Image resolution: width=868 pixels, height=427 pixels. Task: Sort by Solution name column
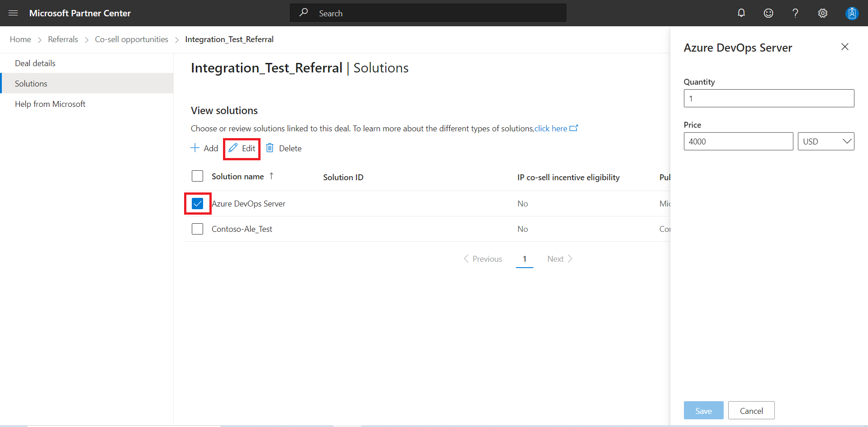coord(238,177)
